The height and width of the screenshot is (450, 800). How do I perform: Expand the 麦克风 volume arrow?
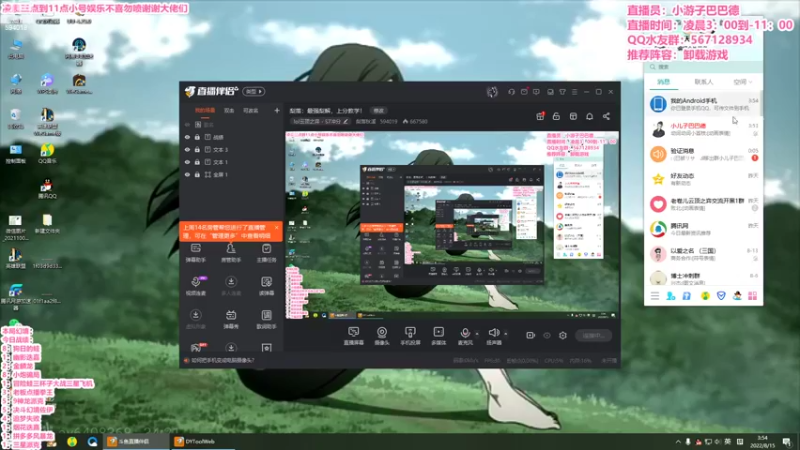[x=477, y=334]
